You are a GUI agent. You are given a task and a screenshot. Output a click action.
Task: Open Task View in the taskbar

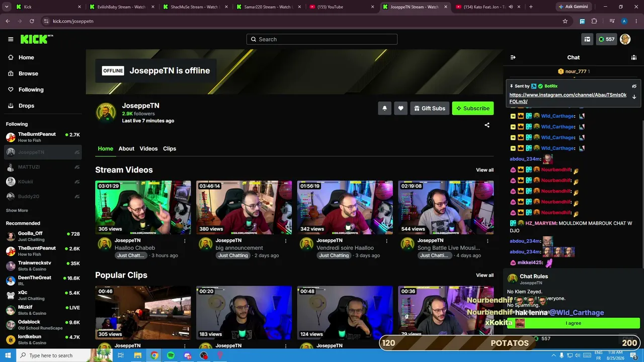coord(121,355)
